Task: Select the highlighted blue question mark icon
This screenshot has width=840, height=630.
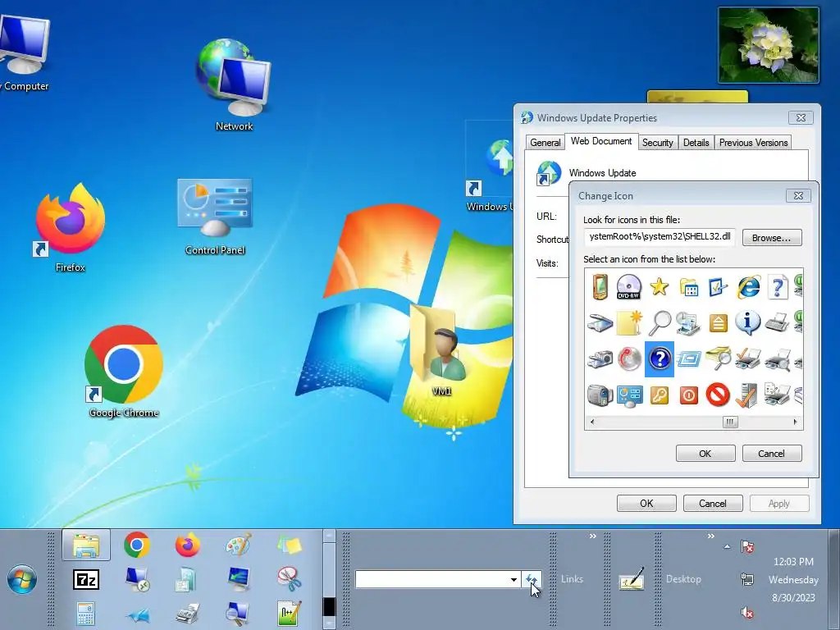Action: [x=660, y=358]
